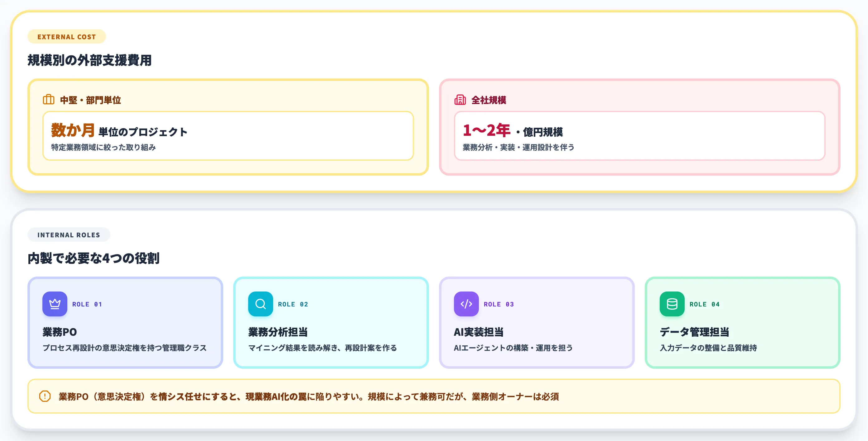Click the label 中堅・部門単位
868x441 pixels.
pyautogui.click(x=90, y=100)
